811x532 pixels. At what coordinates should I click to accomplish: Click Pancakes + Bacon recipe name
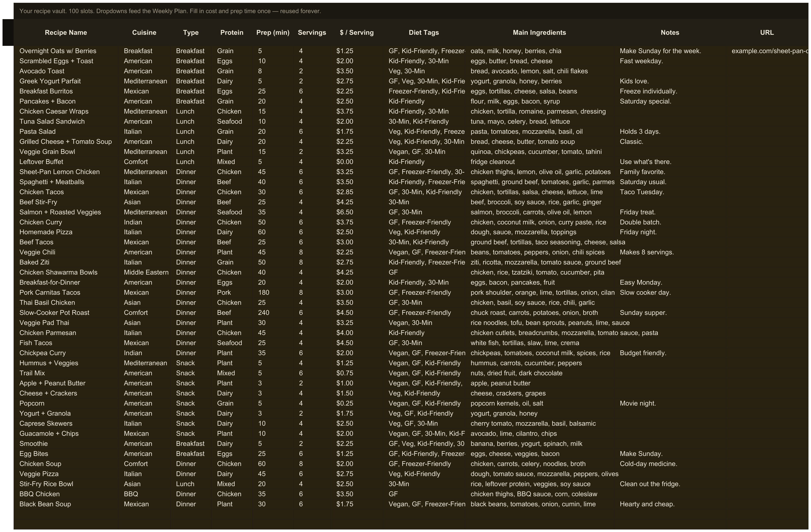pos(66,102)
